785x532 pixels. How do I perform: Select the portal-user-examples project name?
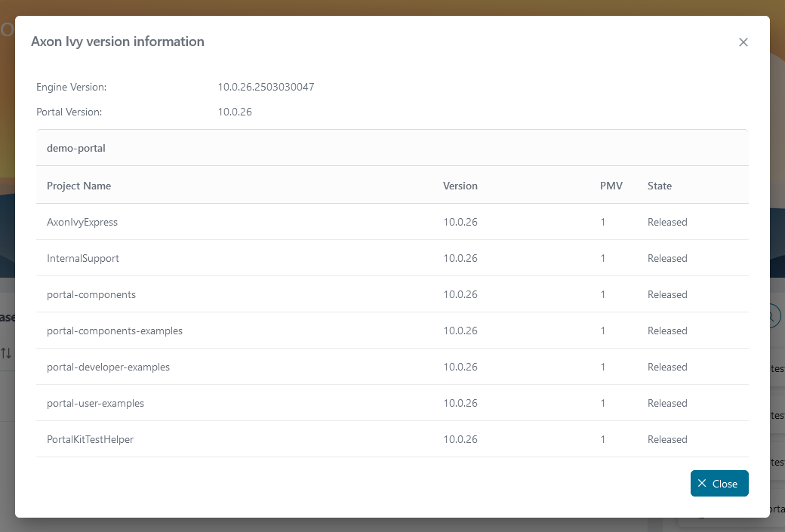tap(95, 404)
